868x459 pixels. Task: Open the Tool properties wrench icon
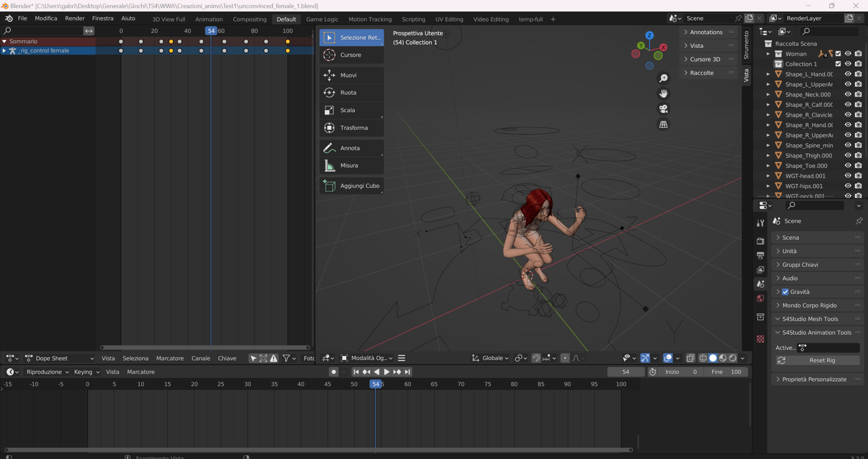click(x=760, y=223)
